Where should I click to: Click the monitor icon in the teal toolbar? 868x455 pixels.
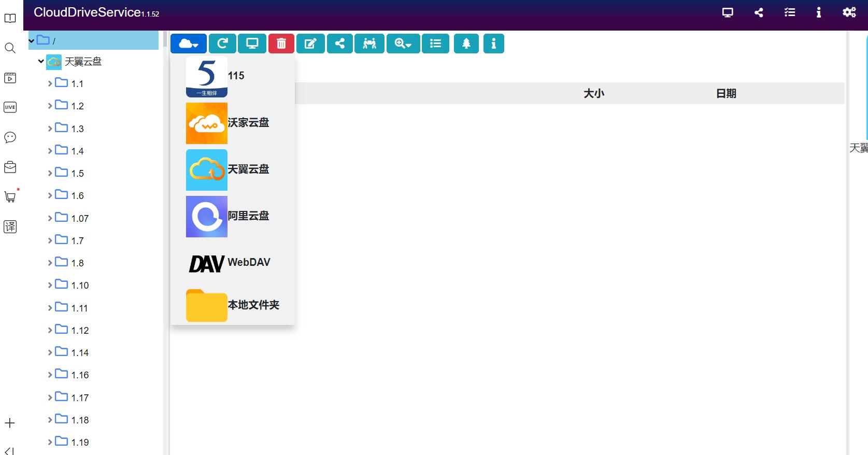coord(252,44)
